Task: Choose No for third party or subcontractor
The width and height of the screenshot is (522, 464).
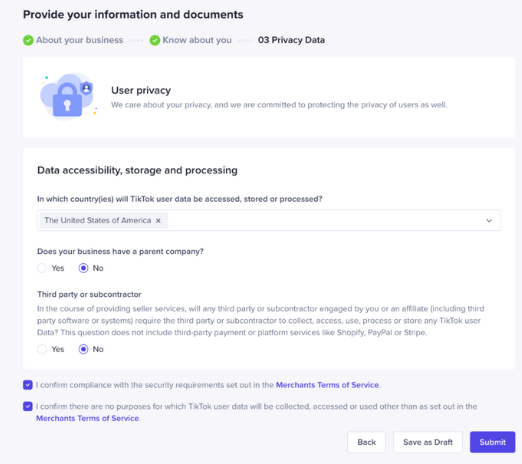Action: [x=83, y=349]
